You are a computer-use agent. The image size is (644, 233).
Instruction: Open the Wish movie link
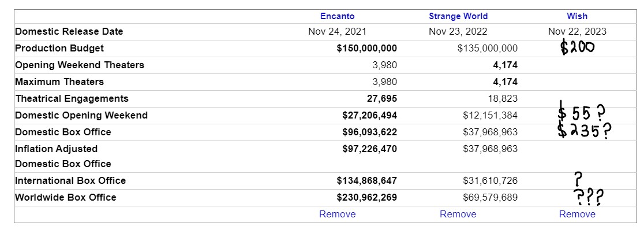(x=577, y=16)
